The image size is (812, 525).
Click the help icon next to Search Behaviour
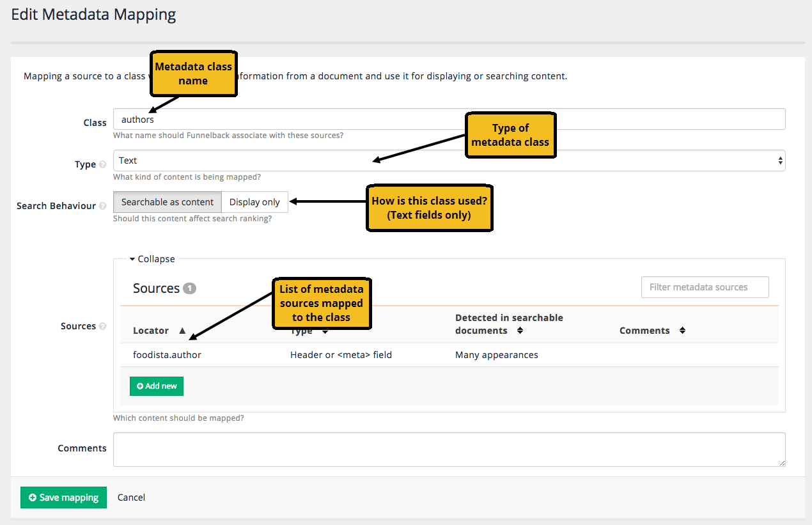click(x=102, y=206)
